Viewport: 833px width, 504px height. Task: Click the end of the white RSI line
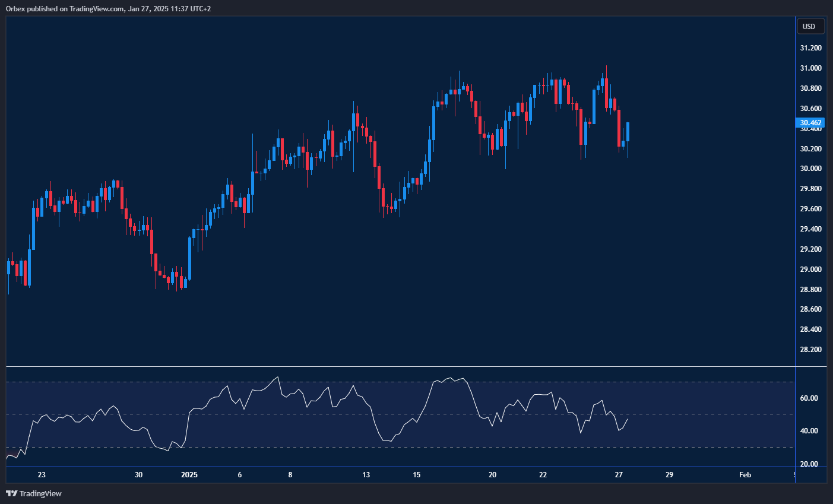(x=628, y=419)
